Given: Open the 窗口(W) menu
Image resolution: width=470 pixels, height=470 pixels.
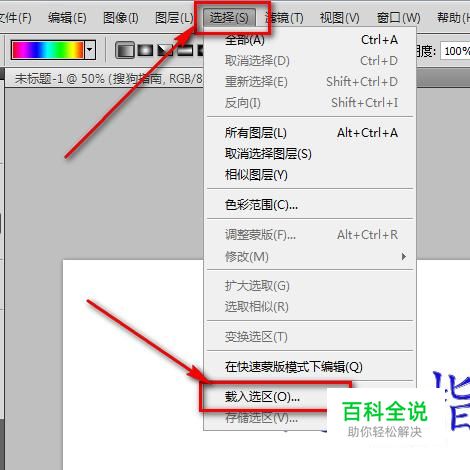Looking at the screenshot, I should pos(398,18).
